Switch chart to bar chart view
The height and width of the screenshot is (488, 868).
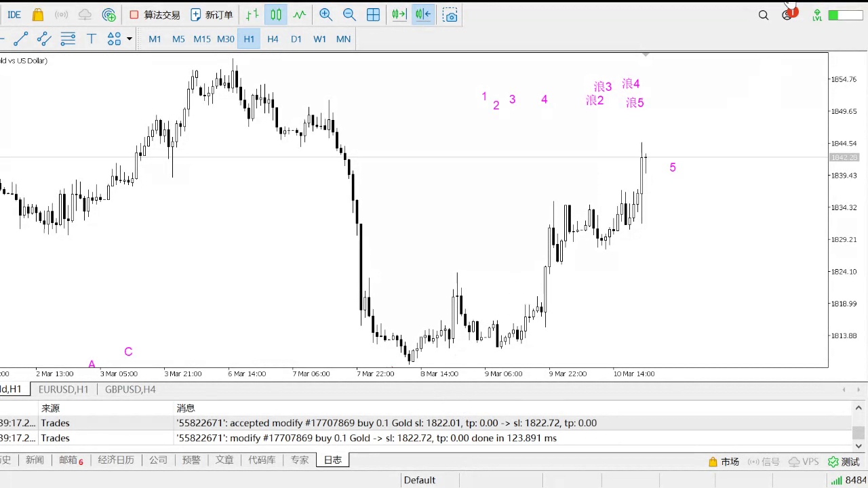[252, 15]
